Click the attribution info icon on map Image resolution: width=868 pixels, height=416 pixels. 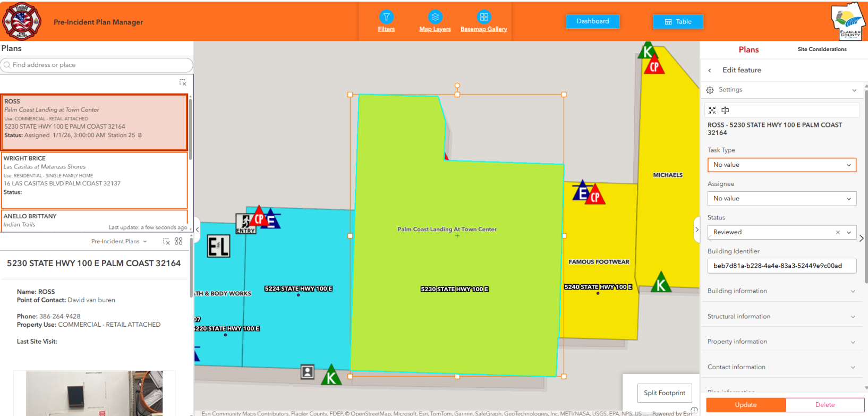pos(694,410)
